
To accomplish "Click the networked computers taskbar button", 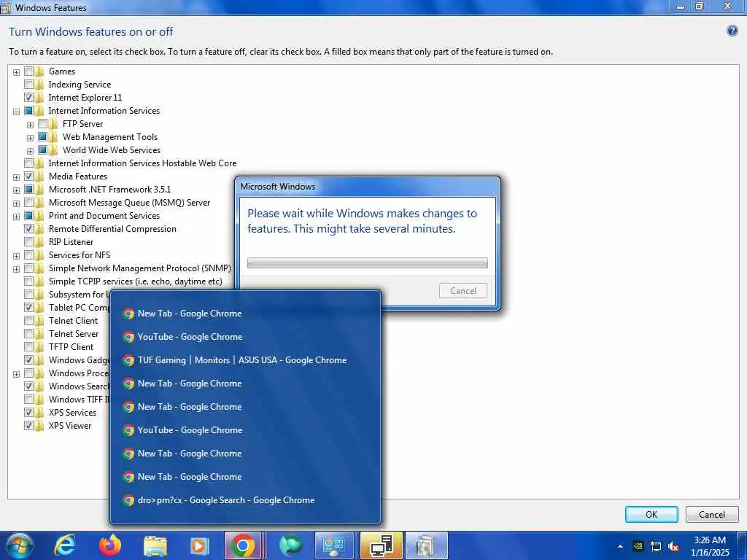I will 381,545.
